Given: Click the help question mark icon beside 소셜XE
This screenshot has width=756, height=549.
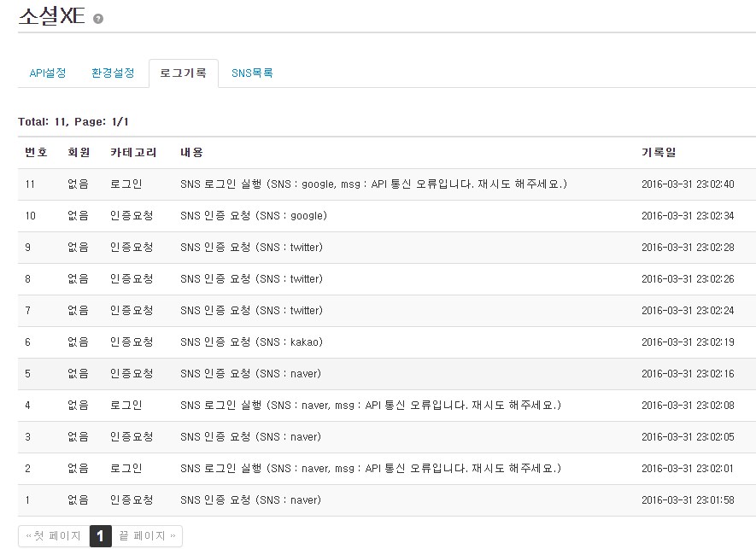Looking at the screenshot, I should 98,19.
